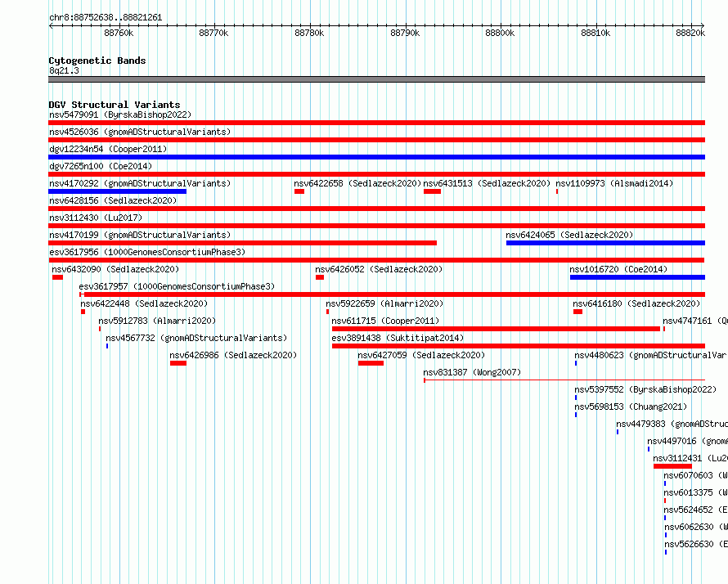The width and height of the screenshot is (728, 584).
Task: Select the red bar under nsv611715
Action: [496, 329]
